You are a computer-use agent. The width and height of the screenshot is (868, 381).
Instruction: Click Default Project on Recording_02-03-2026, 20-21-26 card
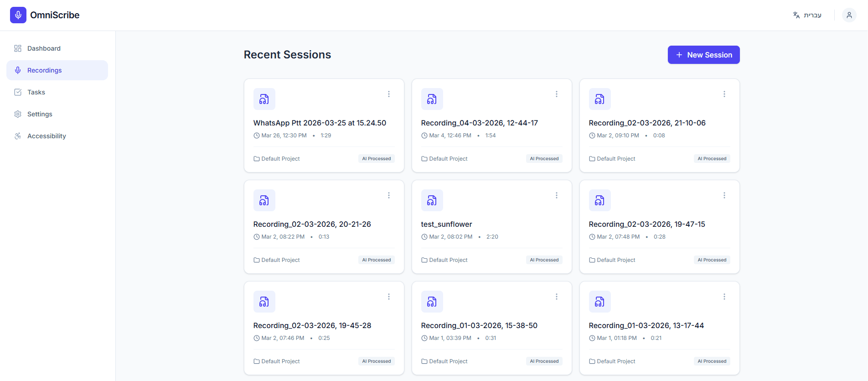(277, 260)
